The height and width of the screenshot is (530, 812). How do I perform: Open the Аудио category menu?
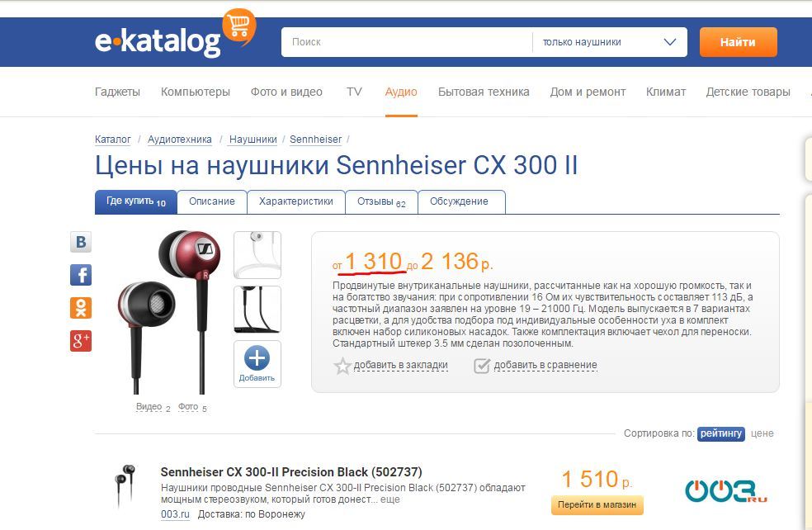coord(401,92)
